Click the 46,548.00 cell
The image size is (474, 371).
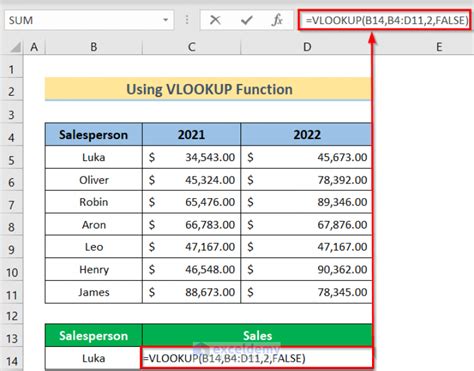(191, 269)
